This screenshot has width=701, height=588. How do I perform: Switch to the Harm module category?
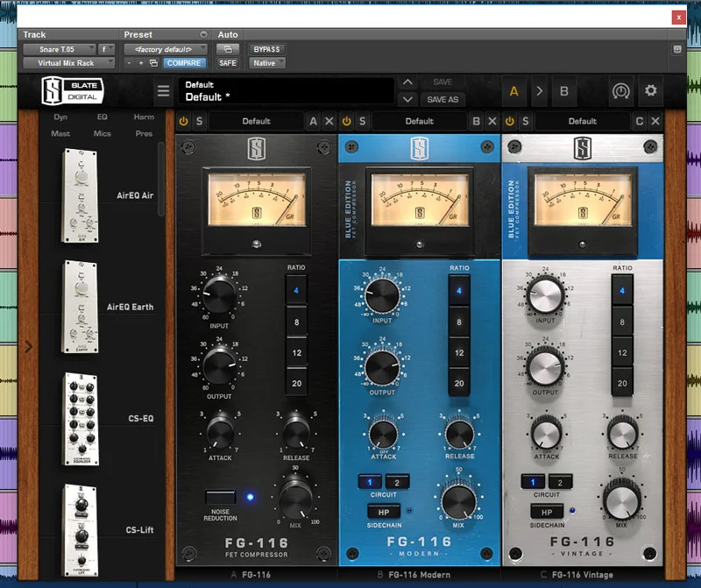pyautogui.click(x=144, y=117)
